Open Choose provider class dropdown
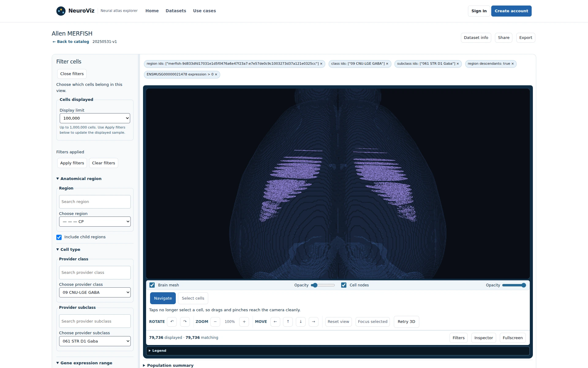This screenshot has height=368, width=588. click(x=95, y=293)
